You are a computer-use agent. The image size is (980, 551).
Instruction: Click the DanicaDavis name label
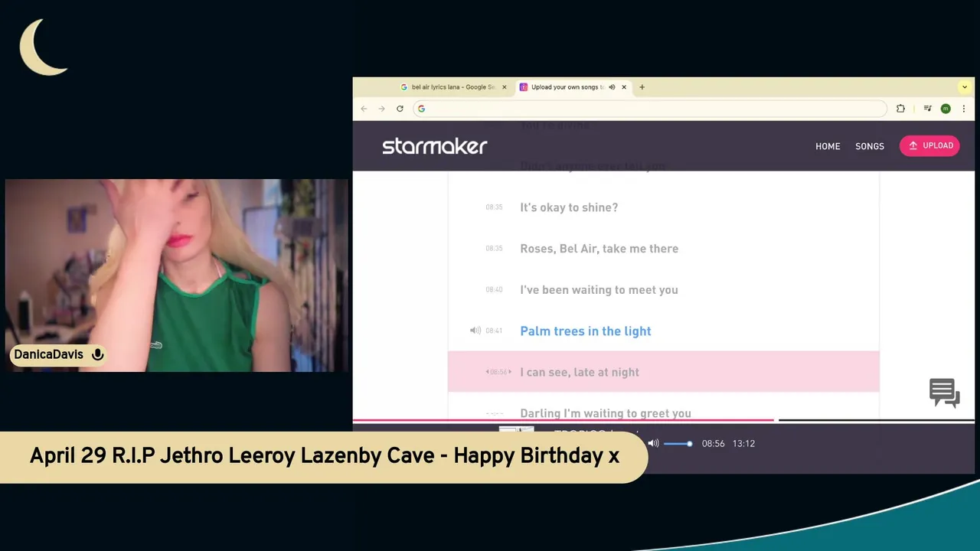(x=48, y=354)
